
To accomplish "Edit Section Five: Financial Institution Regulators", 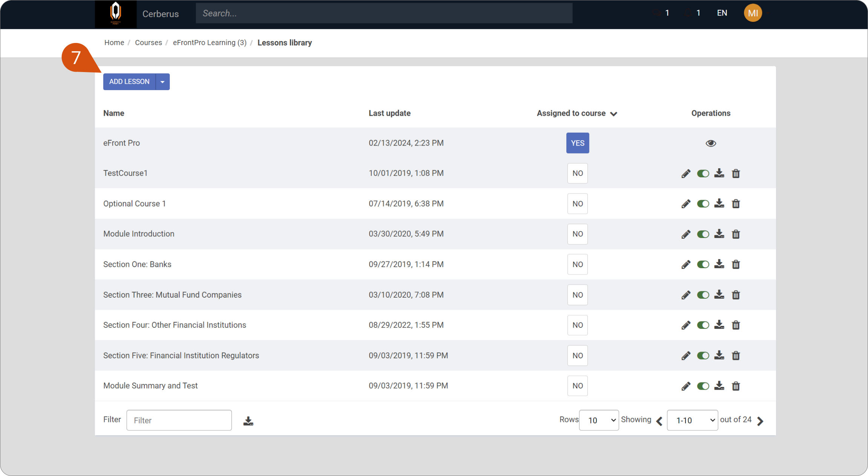I will click(x=686, y=356).
